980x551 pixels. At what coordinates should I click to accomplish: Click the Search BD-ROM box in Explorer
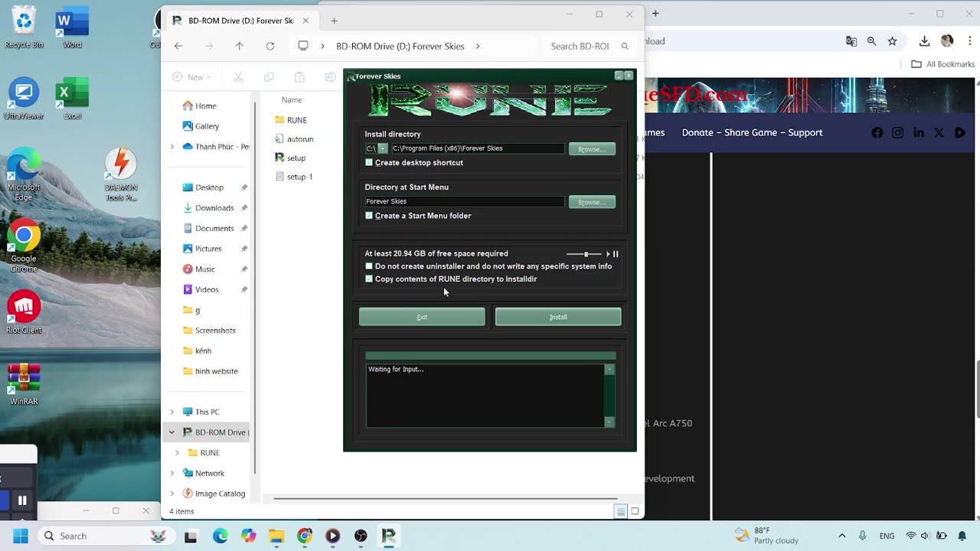click(588, 46)
